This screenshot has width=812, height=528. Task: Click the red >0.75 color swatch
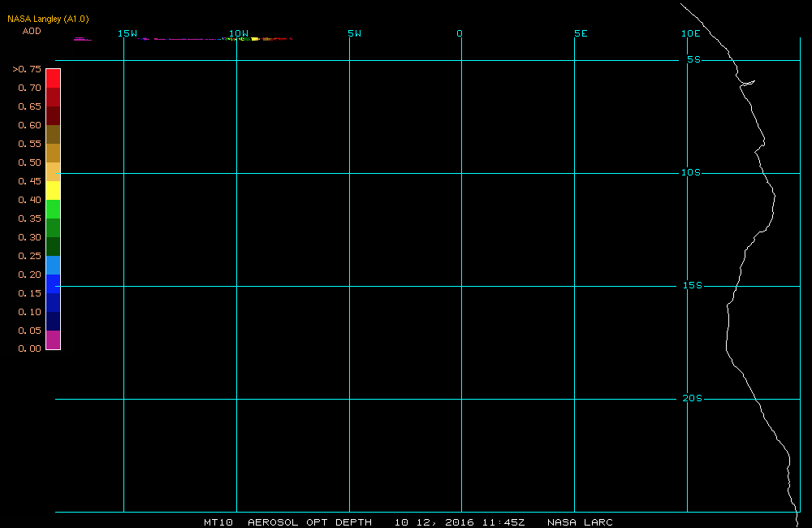click(x=54, y=78)
